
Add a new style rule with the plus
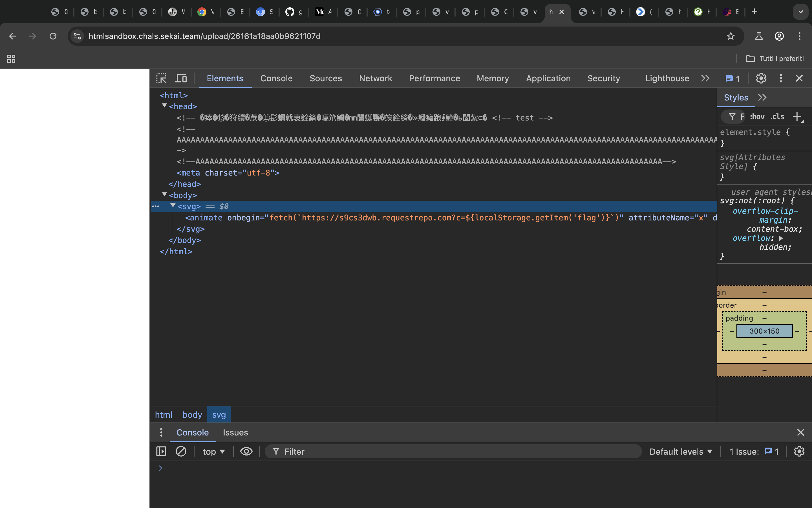point(797,117)
